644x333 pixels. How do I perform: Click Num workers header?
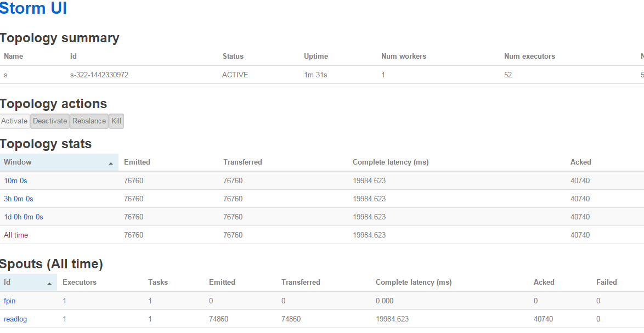coord(404,57)
